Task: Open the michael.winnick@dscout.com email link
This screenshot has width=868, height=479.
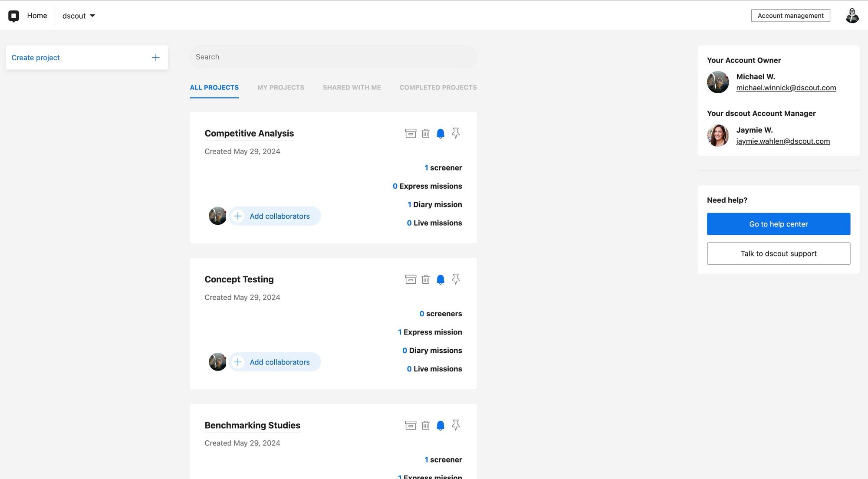Action: (x=786, y=88)
